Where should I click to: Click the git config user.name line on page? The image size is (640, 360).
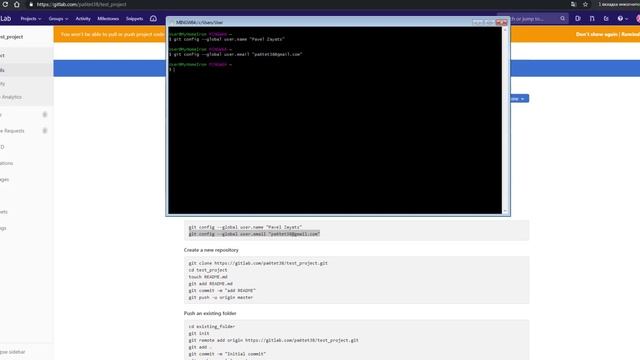pyautogui.click(x=245, y=227)
